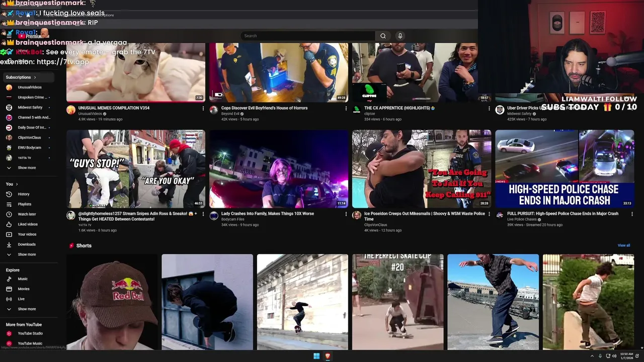Screen dimensions: 644x362
Task: Open Live under Explore
Action: click(x=21, y=299)
